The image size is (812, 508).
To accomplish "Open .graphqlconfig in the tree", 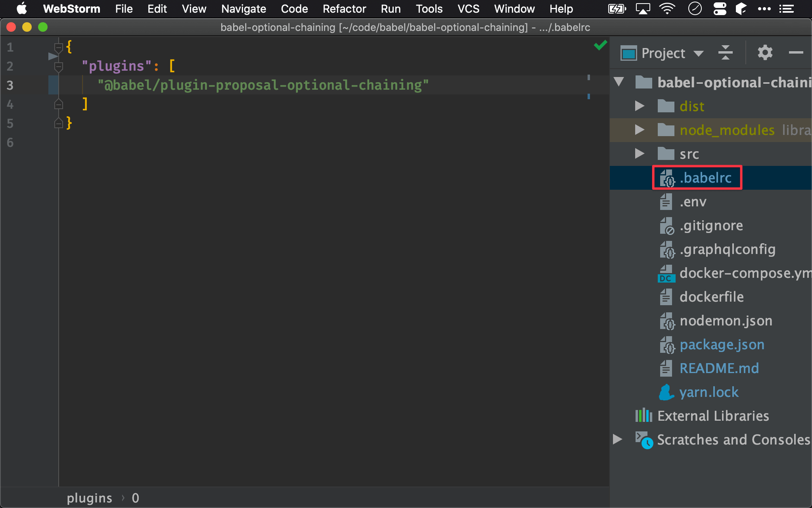I will click(x=728, y=249).
